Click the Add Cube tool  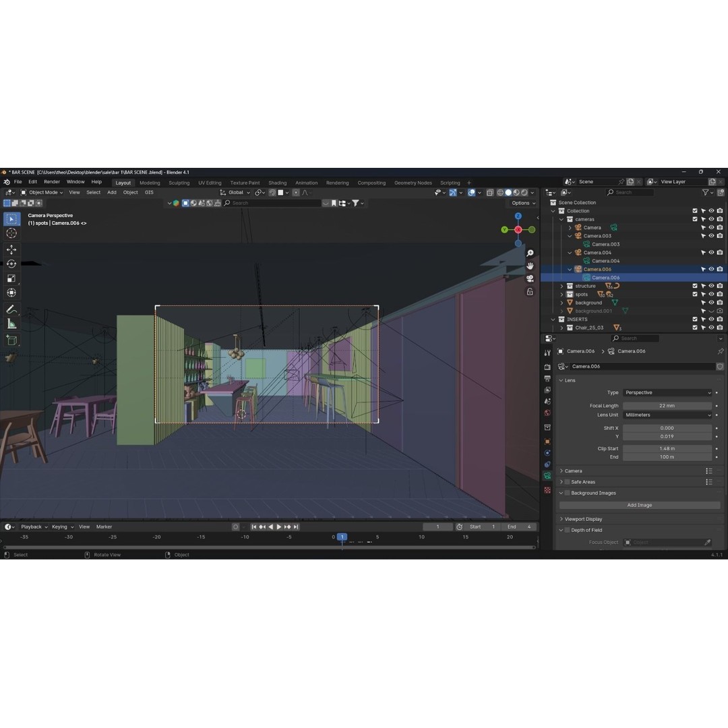click(x=11, y=340)
